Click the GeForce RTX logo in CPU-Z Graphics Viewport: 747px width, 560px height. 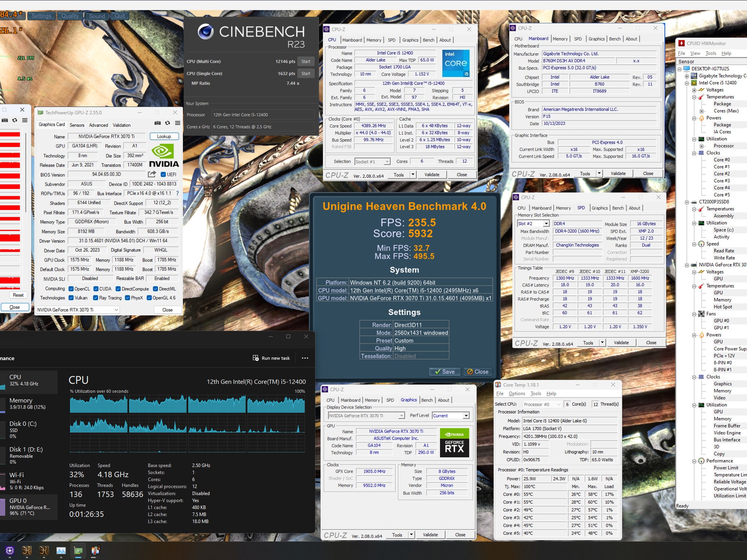454,443
